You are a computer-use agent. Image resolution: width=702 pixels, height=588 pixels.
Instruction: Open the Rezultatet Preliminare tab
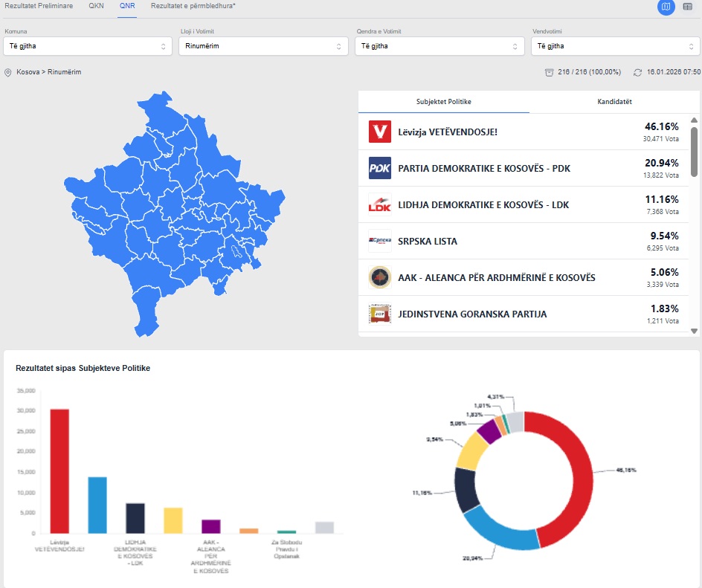39,6
